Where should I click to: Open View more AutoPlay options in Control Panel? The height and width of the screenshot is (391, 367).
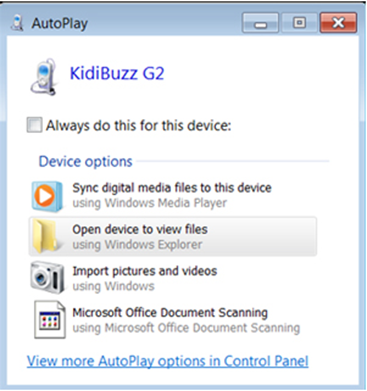[x=168, y=361]
